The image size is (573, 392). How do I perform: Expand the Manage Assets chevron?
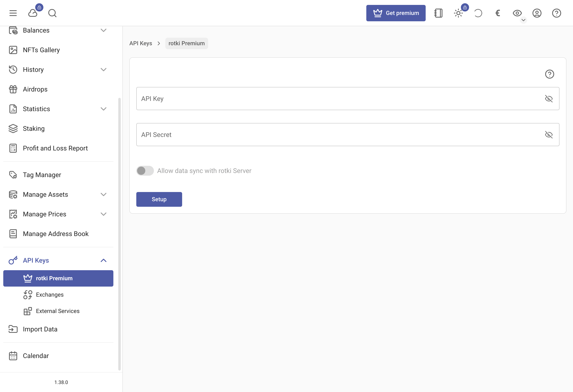(x=104, y=194)
